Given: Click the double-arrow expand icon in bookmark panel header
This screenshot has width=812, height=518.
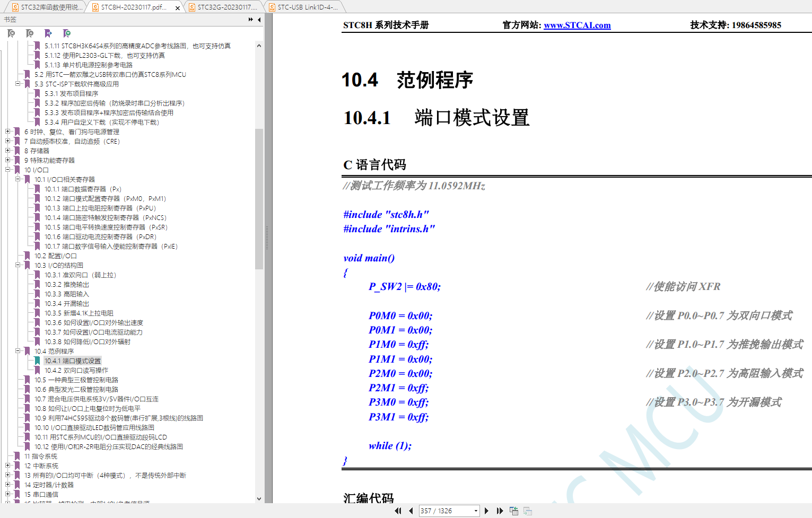Looking at the screenshot, I should coord(251,20).
